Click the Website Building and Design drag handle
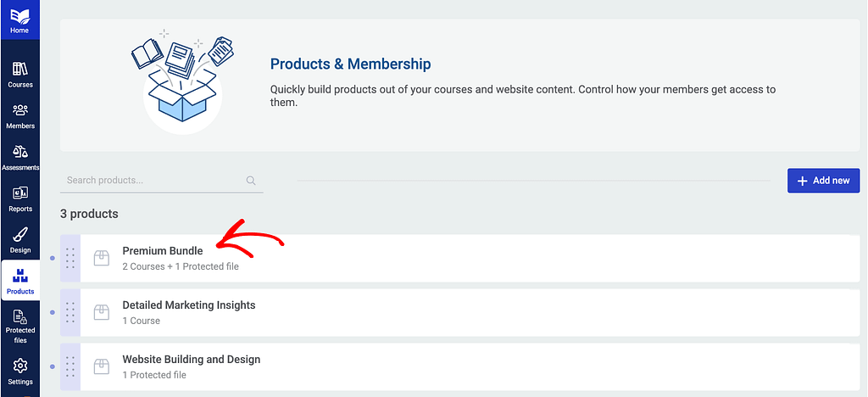The height and width of the screenshot is (397, 868). [70, 366]
